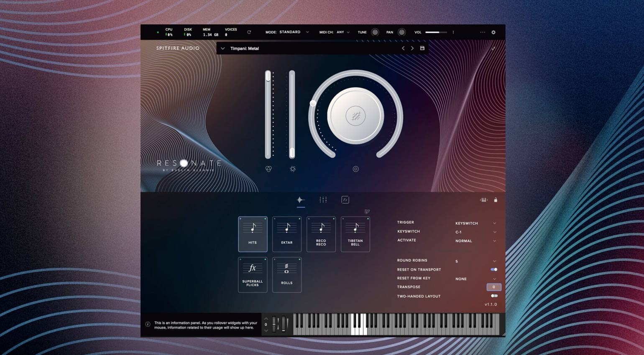Click the Vol slider
The image size is (644, 355).
pyautogui.click(x=436, y=32)
